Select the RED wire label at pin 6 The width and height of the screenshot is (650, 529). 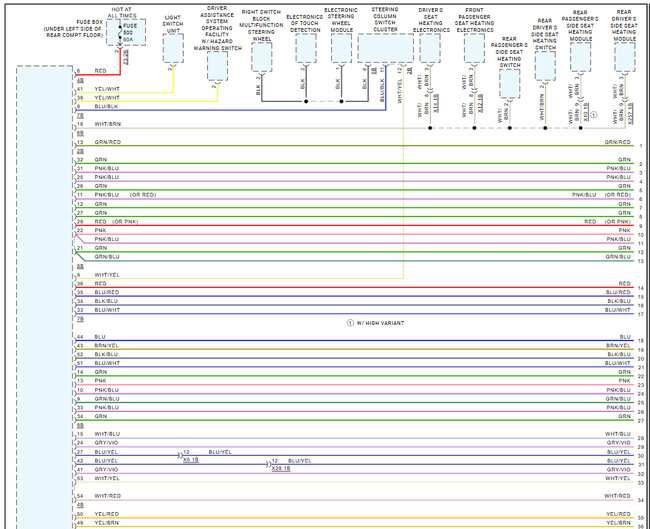100,71
